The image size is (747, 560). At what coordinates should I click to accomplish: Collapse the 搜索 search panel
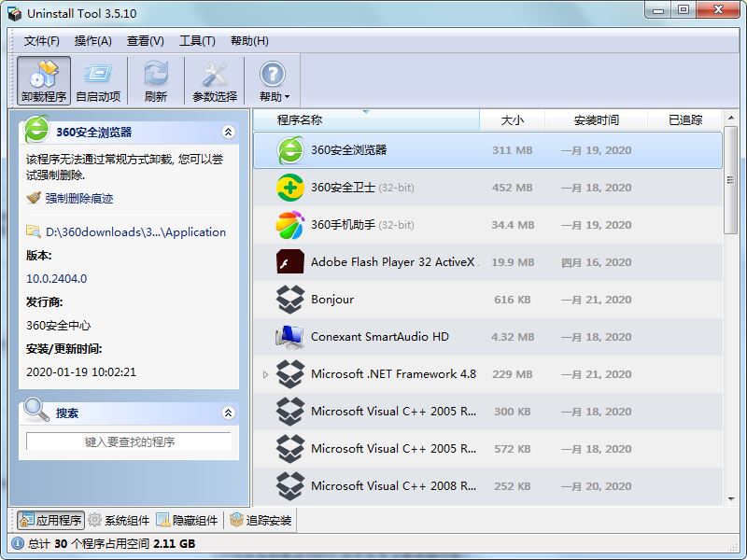(228, 413)
